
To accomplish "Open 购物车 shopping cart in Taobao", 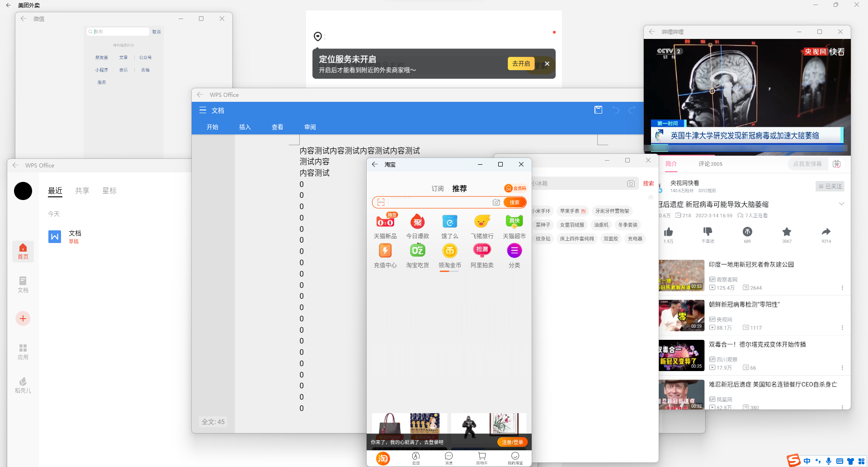I will [482, 457].
